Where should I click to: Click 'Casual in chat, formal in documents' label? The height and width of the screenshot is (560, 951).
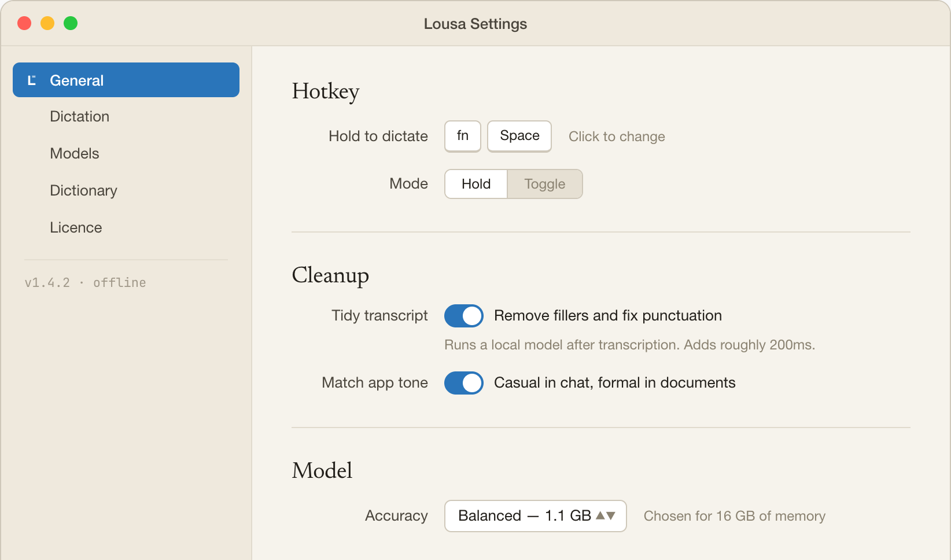tap(615, 382)
